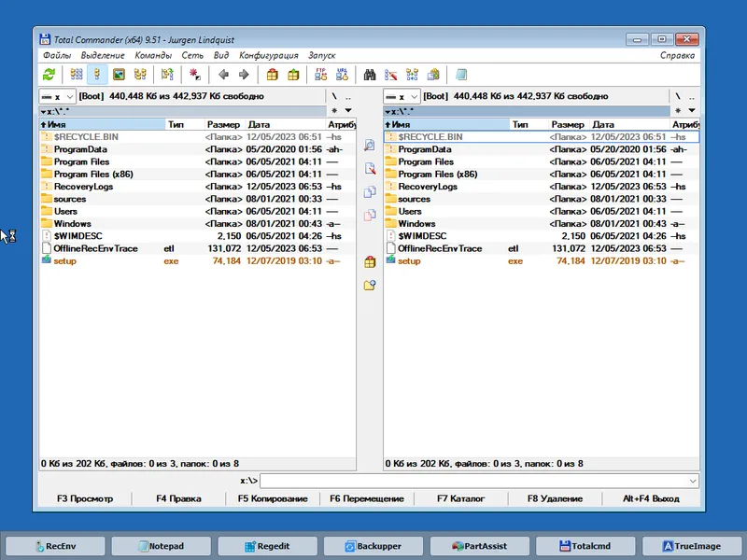Screen dimensions: 747x560
Task: Open the Выделение menu
Action: (x=103, y=55)
